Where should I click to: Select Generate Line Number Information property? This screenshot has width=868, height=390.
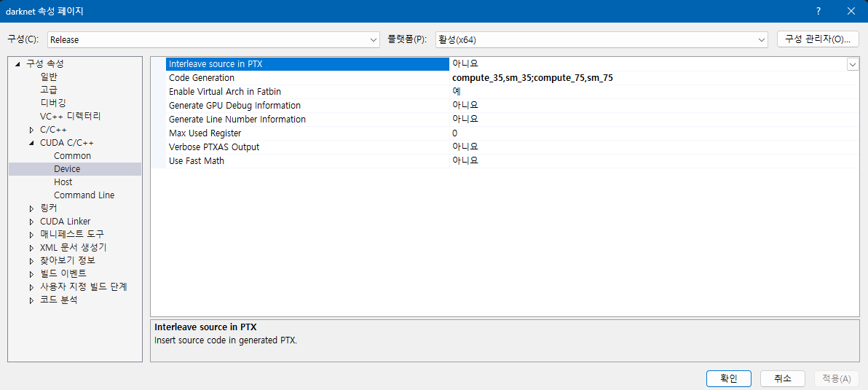(307, 119)
